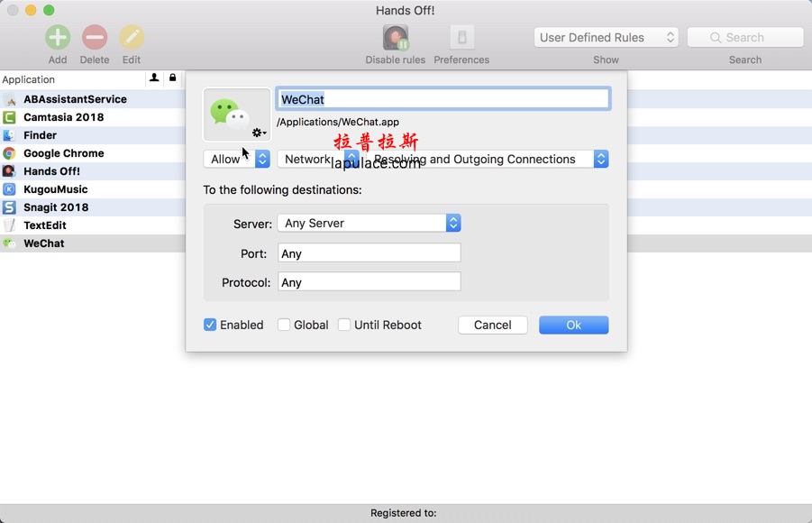The height and width of the screenshot is (523, 812).
Task: Click the yellow Edit pencil icon
Action: click(132, 37)
